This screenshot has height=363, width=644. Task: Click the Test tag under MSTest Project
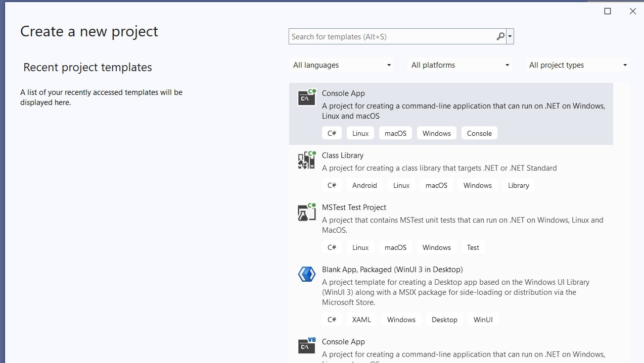tap(473, 247)
